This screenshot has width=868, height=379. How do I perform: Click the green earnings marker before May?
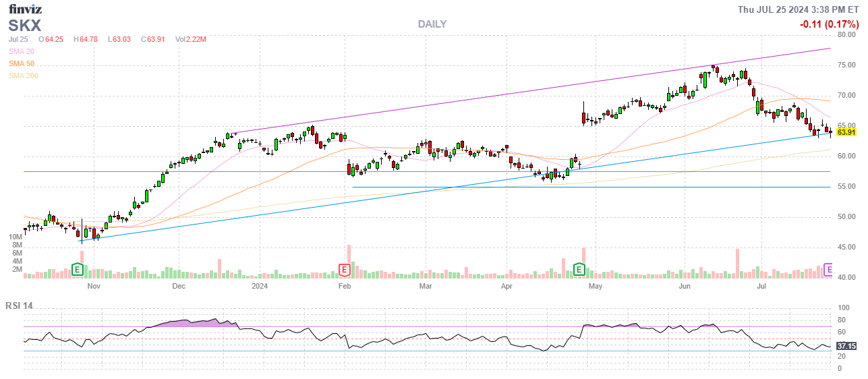coord(579,270)
